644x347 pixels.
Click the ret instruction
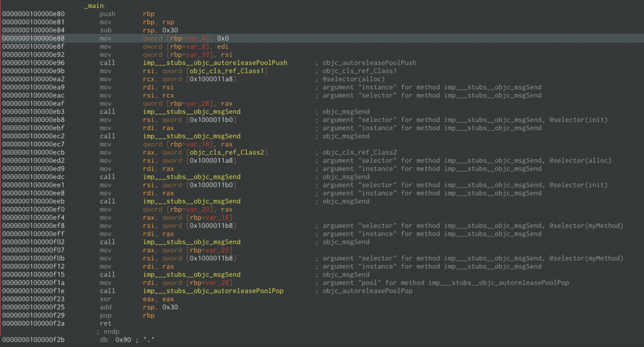tap(106, 323)
